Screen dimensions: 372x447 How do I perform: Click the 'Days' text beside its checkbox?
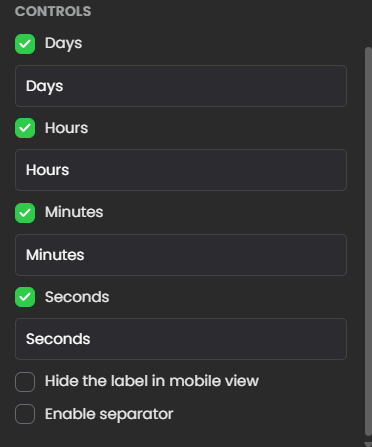(63, 44)
